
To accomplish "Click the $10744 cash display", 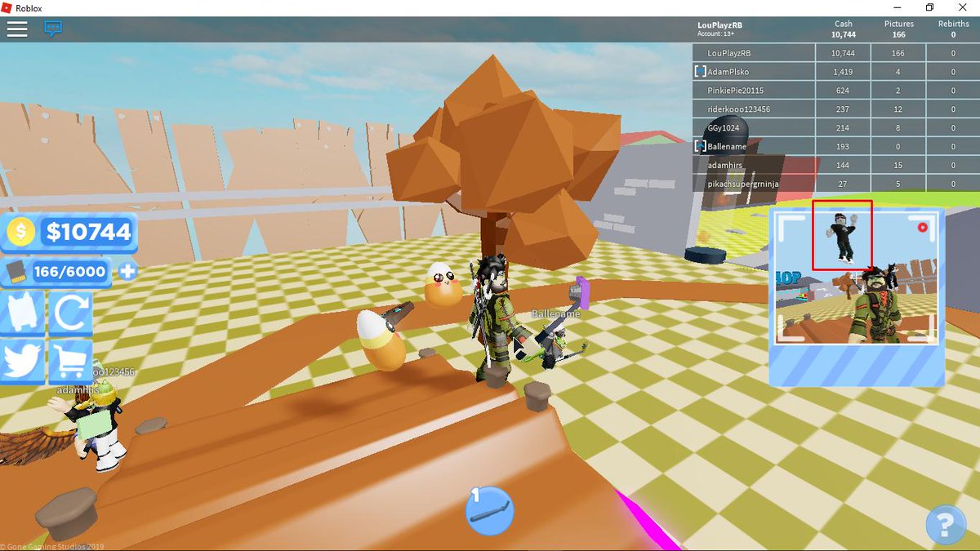I will [88, 232].
